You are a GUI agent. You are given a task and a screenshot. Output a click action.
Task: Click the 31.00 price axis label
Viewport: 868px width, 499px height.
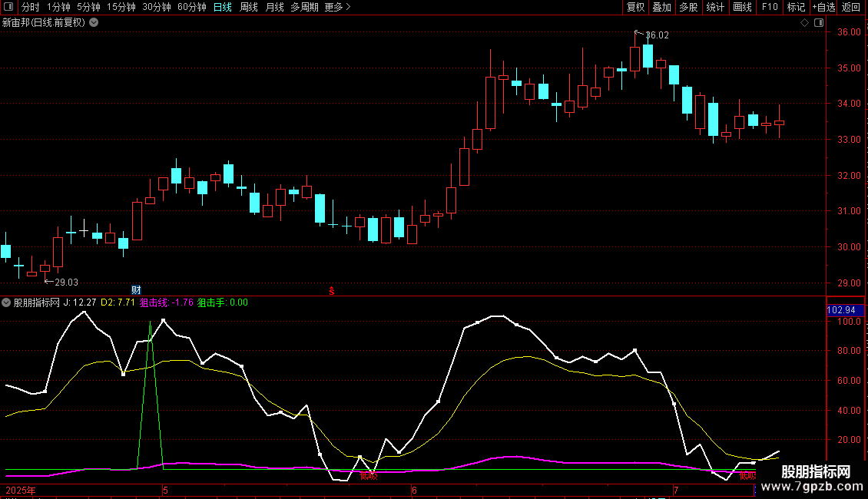click(x=849, y=211)
